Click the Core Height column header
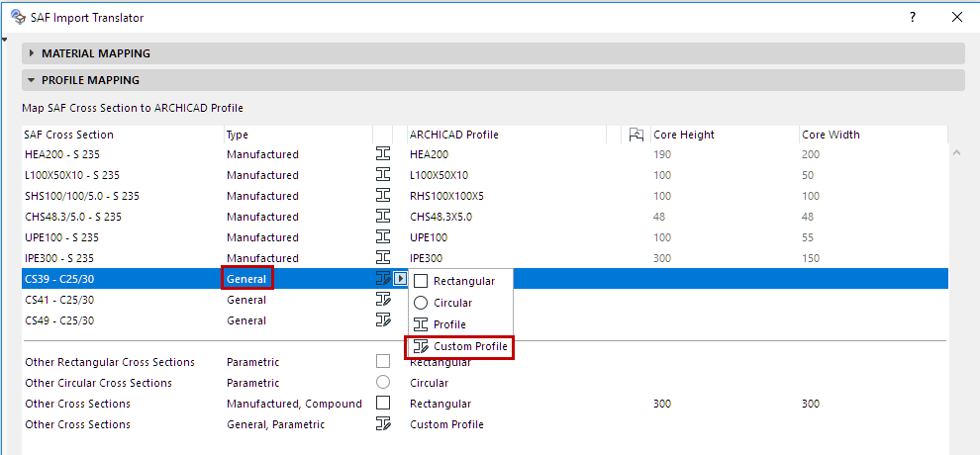 684,135
